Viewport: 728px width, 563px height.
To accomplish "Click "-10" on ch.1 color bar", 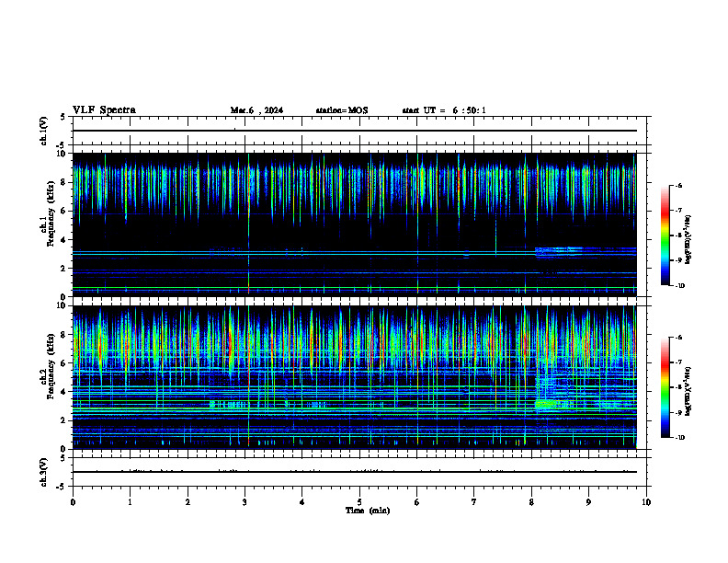I will (679, 286).
